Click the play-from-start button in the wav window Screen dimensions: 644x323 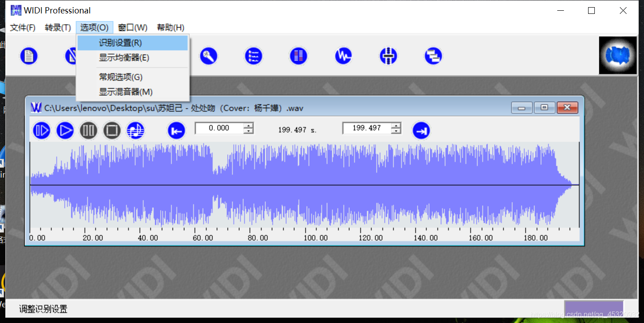tap(42, 131)
